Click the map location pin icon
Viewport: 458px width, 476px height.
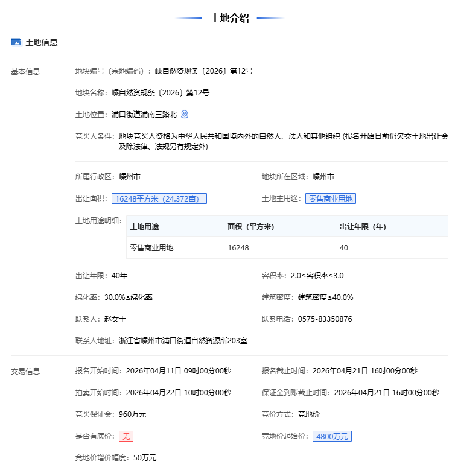tap(185, 114)
